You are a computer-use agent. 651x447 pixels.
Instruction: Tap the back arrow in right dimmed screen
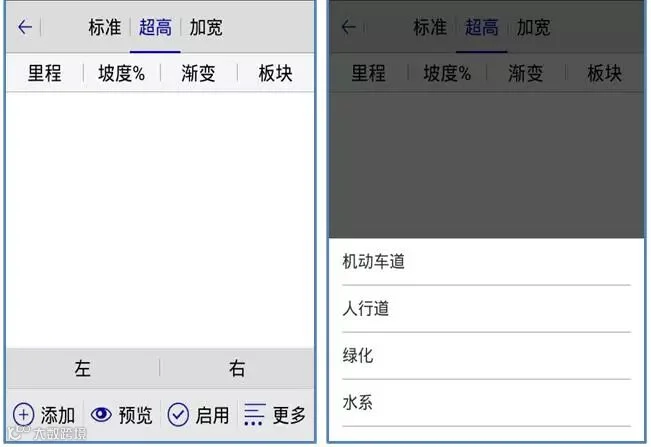348,27
